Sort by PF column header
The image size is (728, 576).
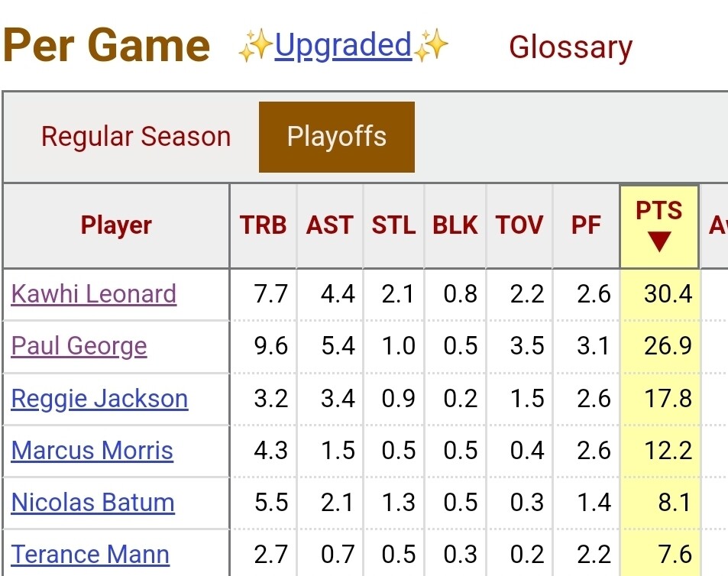click(586, 225)
